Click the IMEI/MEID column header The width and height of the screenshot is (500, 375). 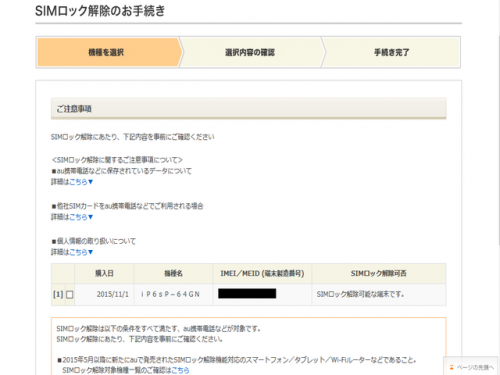coord(262,274)
